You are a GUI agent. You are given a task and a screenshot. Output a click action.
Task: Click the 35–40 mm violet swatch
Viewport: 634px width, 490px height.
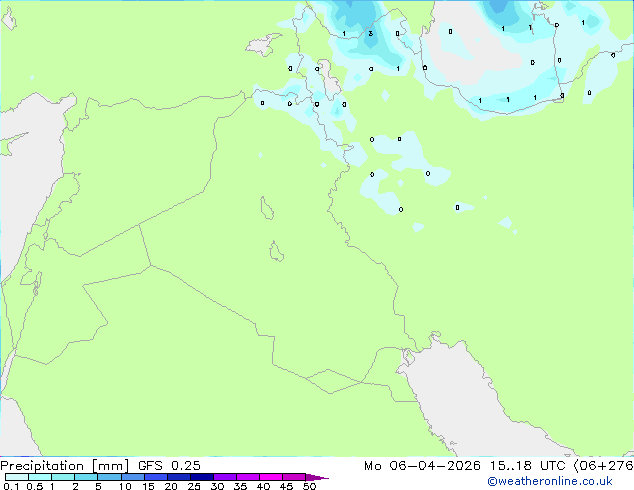click(247, 477)
